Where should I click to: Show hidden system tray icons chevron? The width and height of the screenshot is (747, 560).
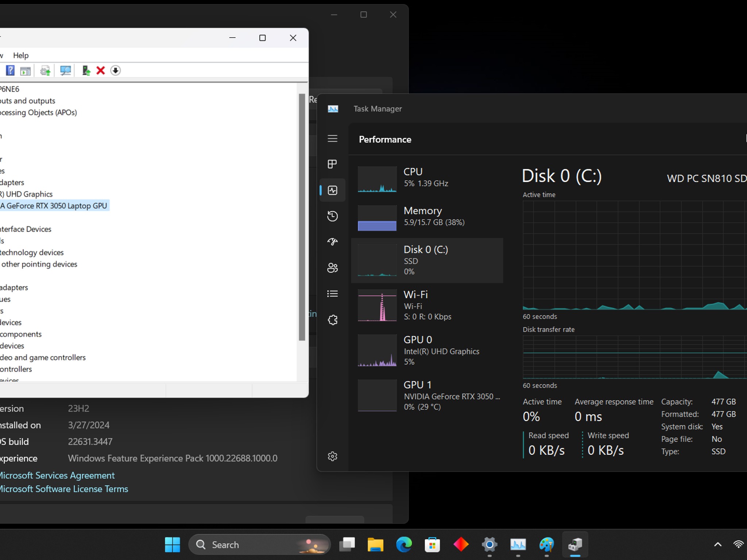tap(717, 545)
